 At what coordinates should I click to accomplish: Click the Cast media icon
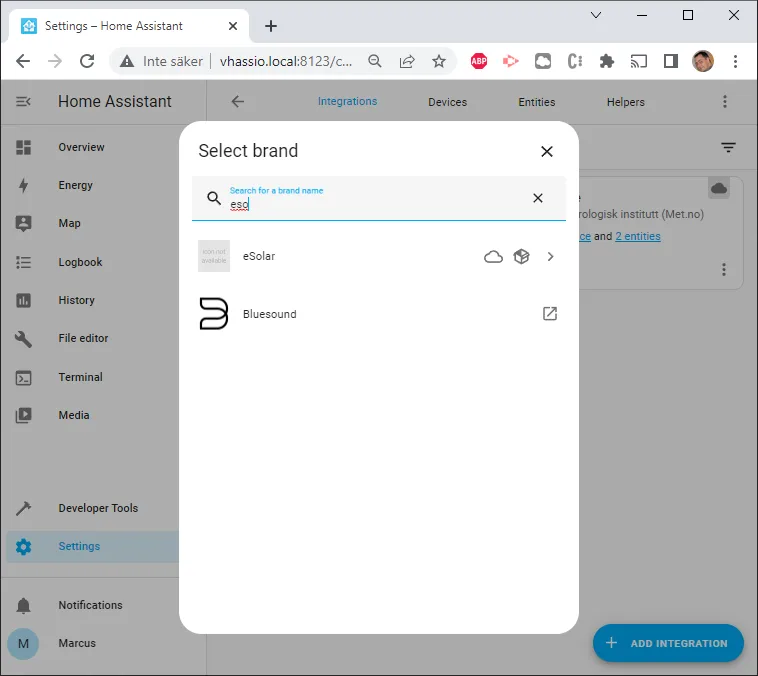639,61
